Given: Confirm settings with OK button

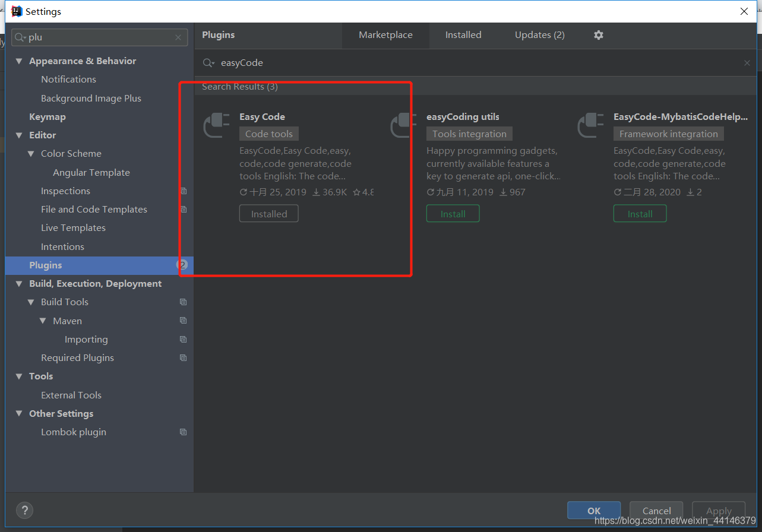Looking at the screenshot, I should [x=594, y=511].
